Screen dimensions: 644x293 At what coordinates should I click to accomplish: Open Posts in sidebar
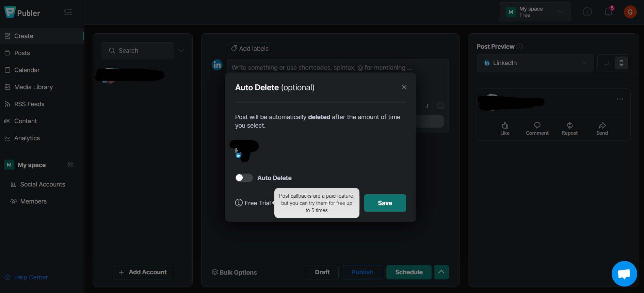[42, 53]
